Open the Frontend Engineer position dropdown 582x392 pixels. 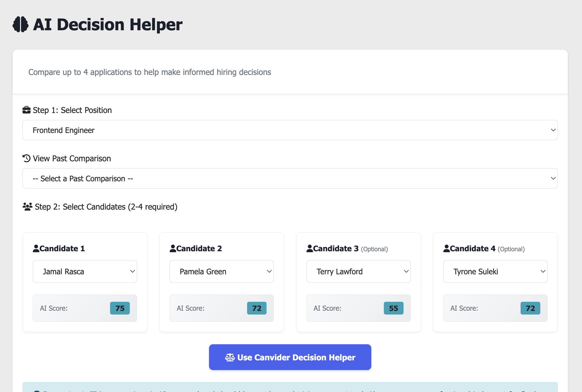point(290,130)
